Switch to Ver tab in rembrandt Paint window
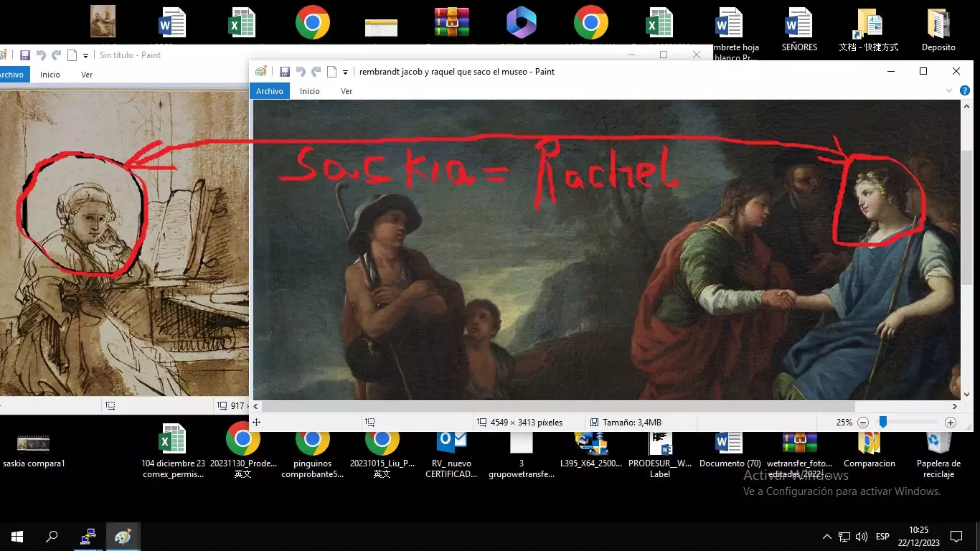 click(347, 91)
